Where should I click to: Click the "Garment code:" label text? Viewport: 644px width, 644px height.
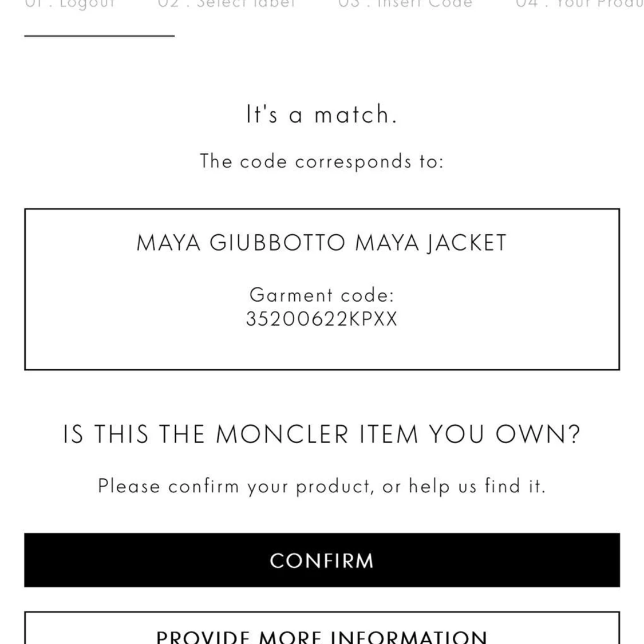[322, 295]
